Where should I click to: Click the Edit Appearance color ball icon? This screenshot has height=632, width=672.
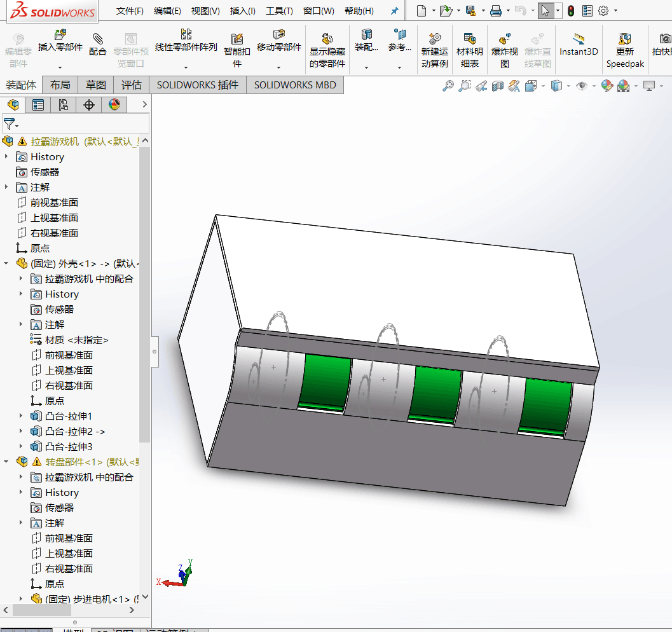pos(607,86)
